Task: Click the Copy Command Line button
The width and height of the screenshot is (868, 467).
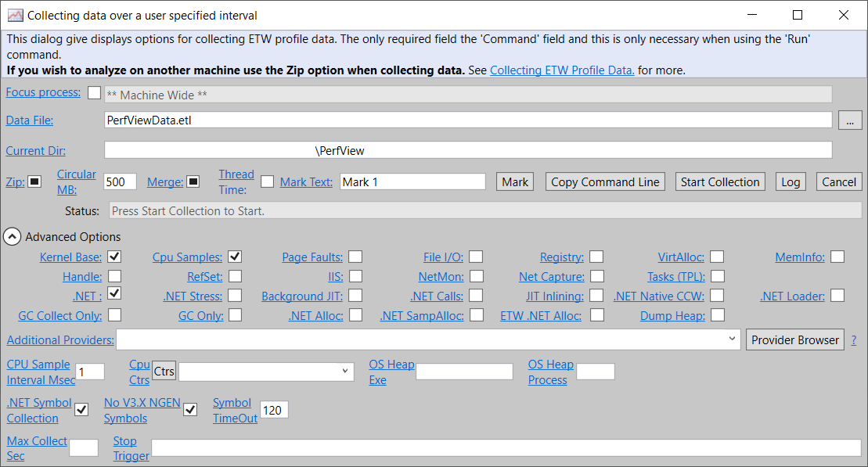Action: (605, 181)
